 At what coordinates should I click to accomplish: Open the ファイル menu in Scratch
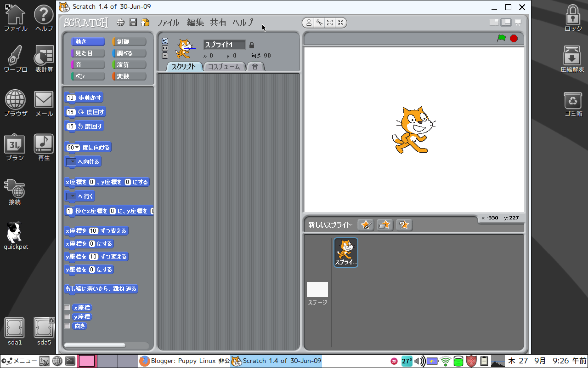click(x=167, y=23)
